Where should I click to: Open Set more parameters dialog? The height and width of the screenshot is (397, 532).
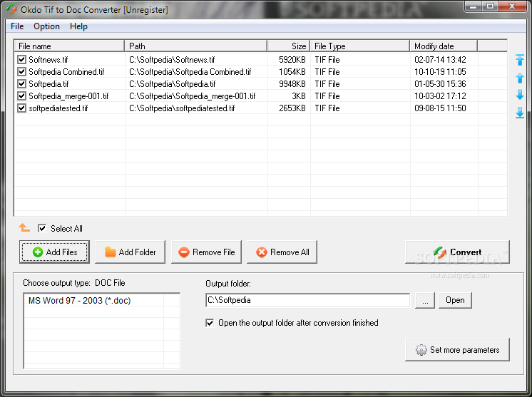[457, 349]
